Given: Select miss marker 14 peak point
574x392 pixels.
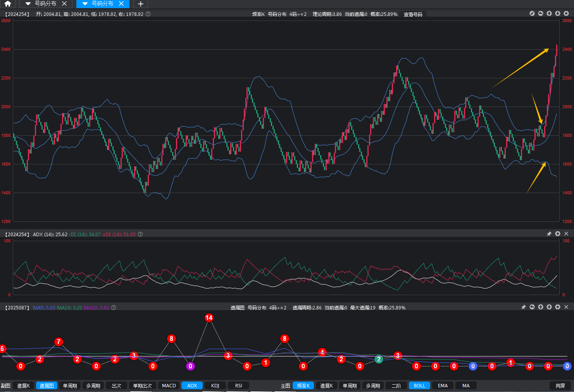Looking at the screenshot, I should (209, 318).
